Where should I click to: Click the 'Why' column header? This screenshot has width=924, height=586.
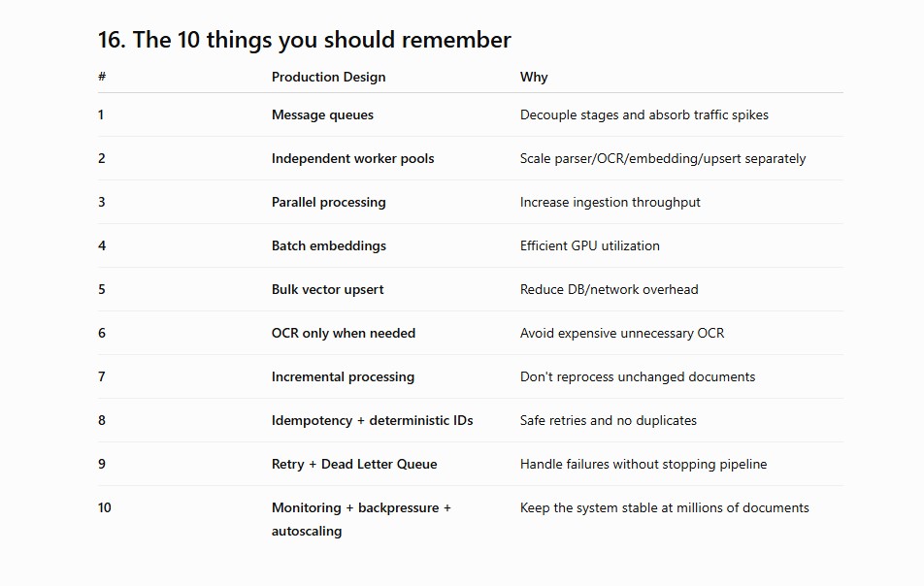click(x=534, y=78)
